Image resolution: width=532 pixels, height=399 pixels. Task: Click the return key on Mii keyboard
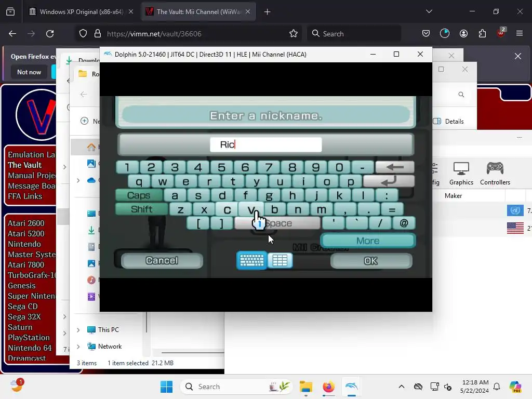tap(389, 181)
